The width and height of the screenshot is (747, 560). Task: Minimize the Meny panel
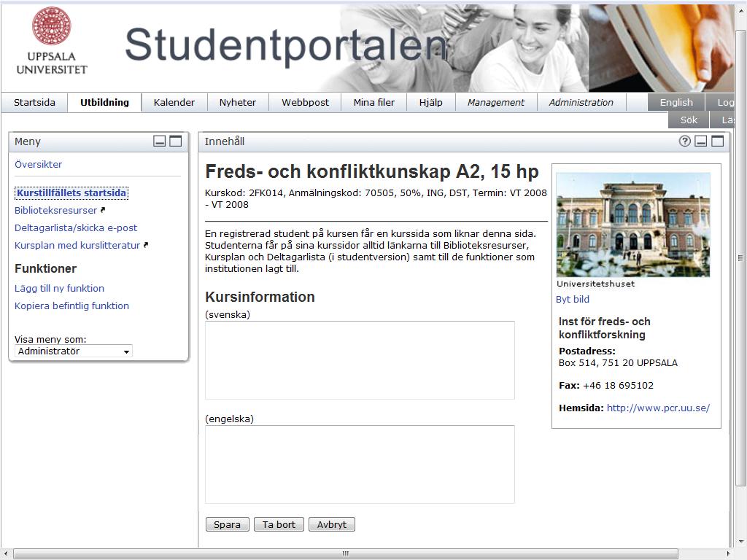[160, 141]
